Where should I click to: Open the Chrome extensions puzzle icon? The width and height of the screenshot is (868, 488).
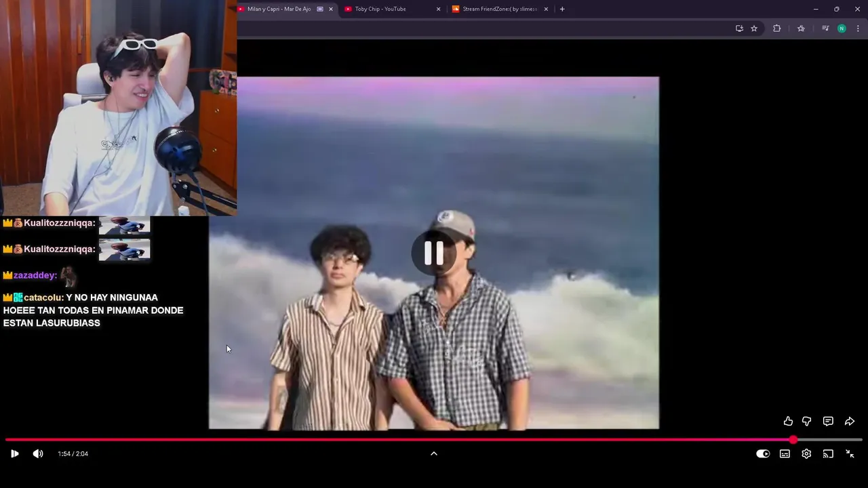pyautogui.click(x=777, y=28)
